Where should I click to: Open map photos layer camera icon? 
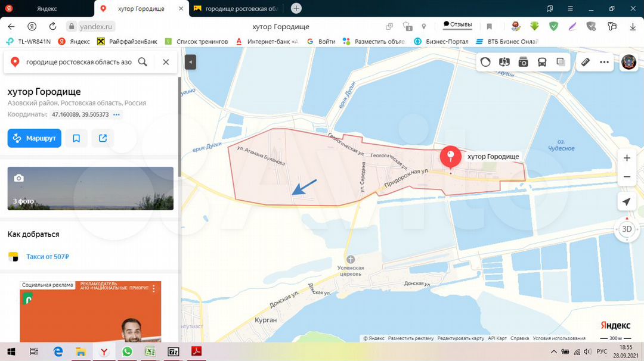pyautogui.click(x=523, y=62)
